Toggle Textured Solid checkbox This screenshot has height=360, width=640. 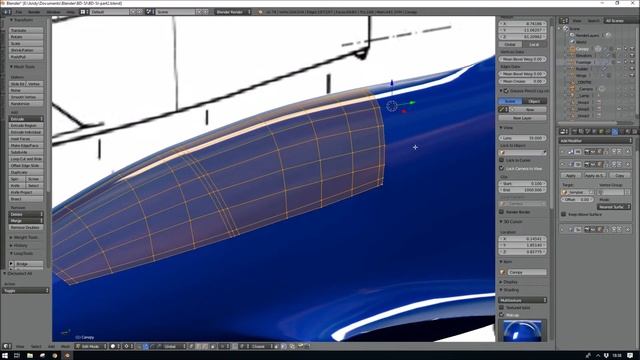coord(502,307)
